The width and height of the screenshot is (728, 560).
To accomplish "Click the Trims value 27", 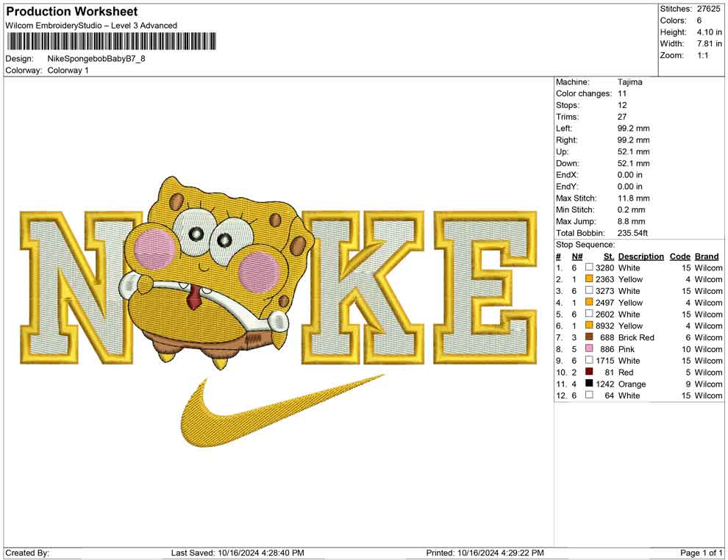I will click(622, 117).
